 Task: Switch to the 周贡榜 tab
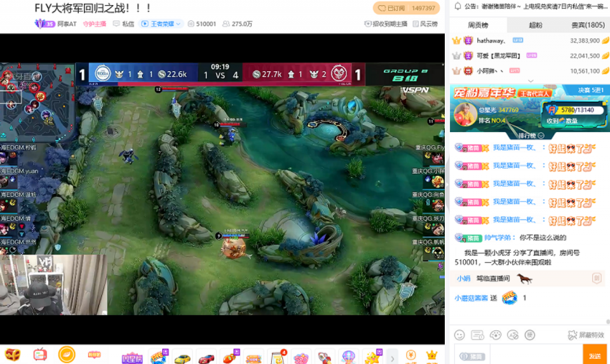click(478, 25)
